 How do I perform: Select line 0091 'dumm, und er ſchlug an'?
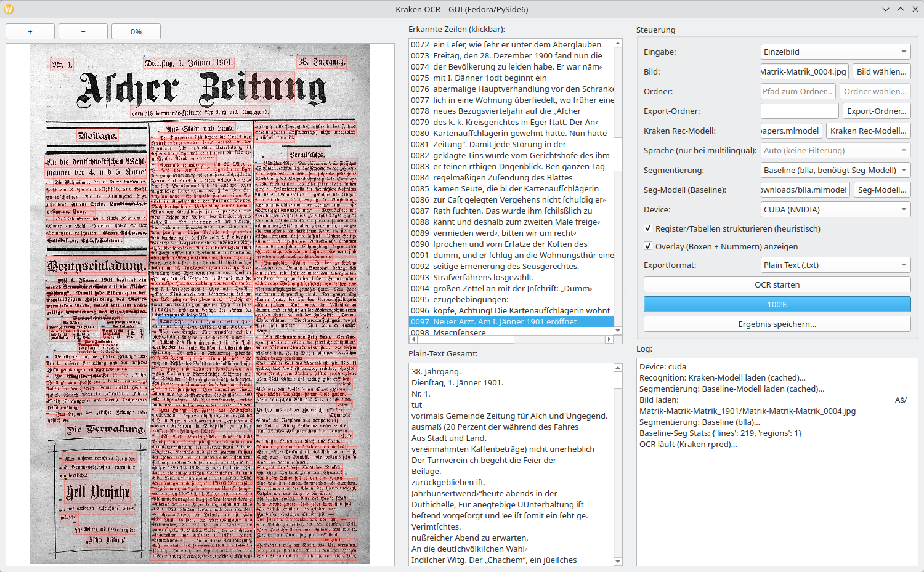pos(511,255)
